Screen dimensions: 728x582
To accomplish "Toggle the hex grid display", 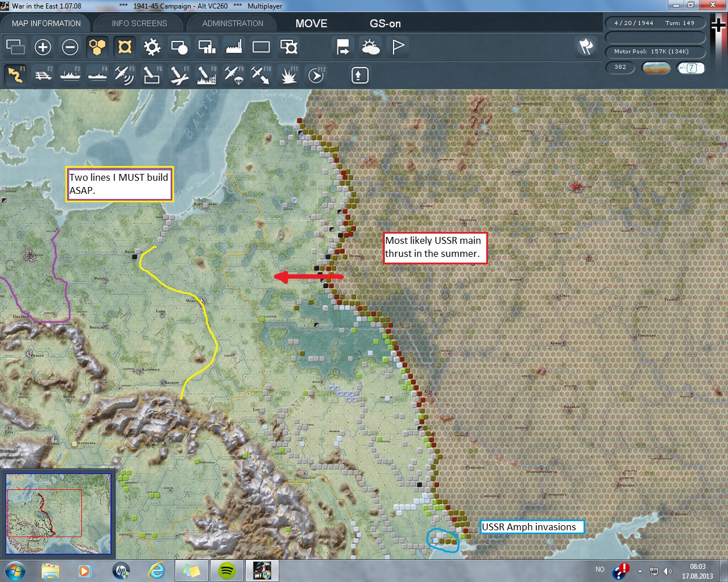I will (97, 47).
